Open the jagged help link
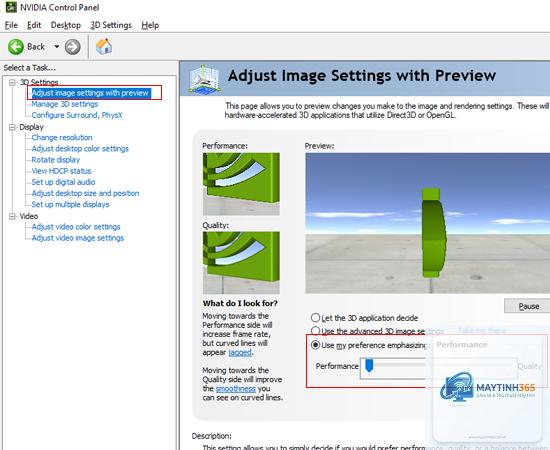The image size is (550, 450). tap(240, 352)
